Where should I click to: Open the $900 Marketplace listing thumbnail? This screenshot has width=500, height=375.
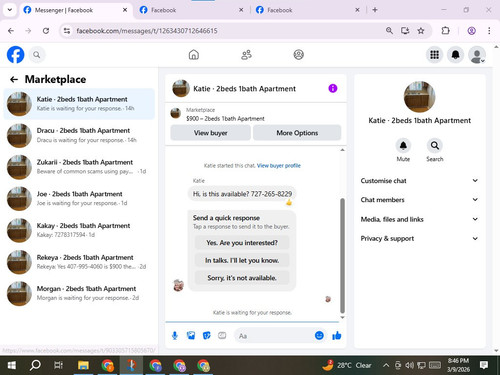pos(175,113)
